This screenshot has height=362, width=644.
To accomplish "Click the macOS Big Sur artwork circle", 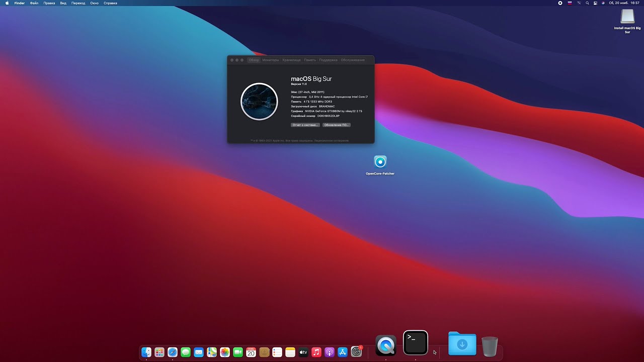I will click(259, 102).
